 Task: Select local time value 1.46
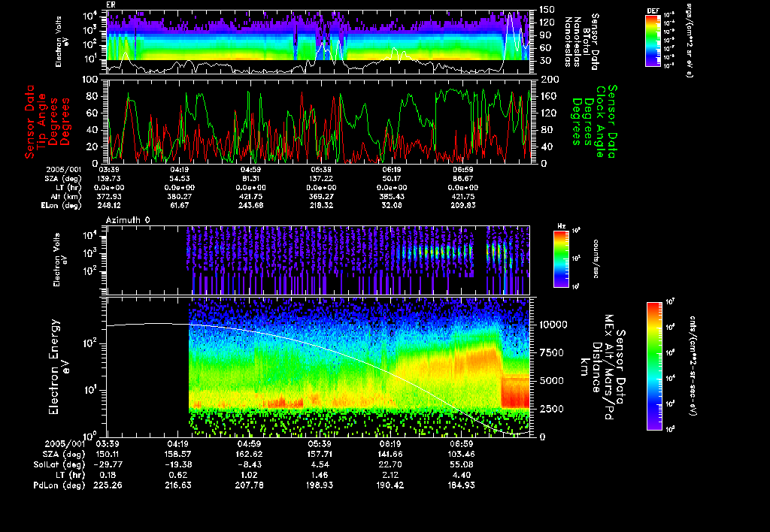coord(319,475)
